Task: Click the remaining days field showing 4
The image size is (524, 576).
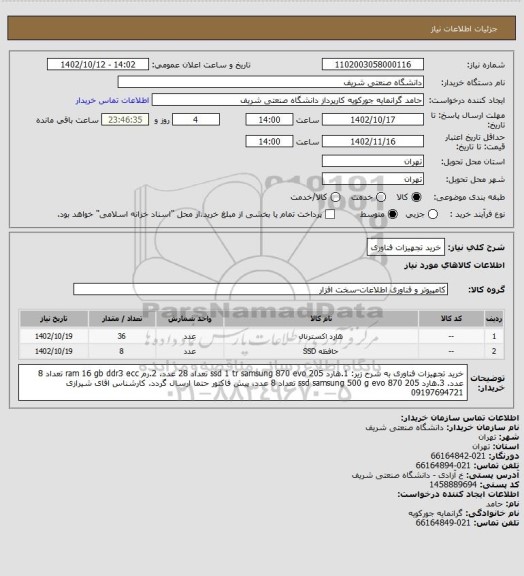Action: pos(196,120)
